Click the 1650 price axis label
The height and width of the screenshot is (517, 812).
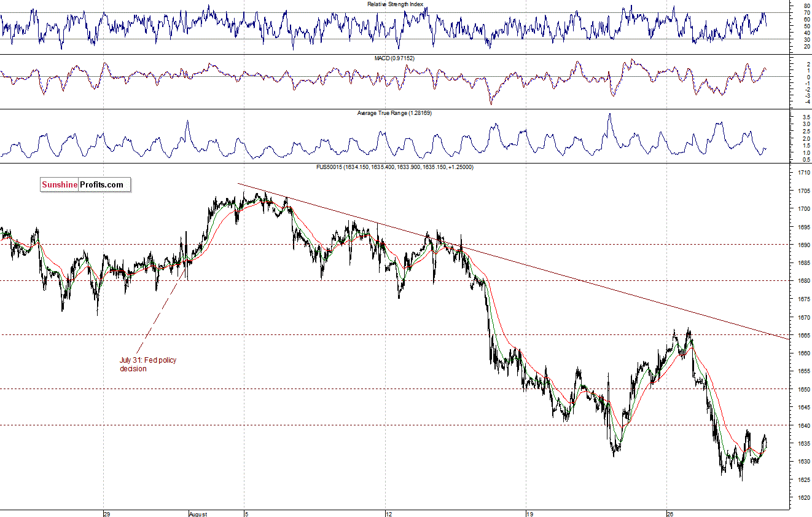804,389
